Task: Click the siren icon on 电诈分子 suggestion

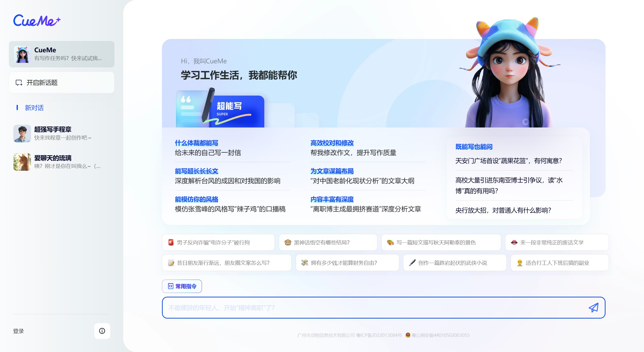Action: pos(171,242)
